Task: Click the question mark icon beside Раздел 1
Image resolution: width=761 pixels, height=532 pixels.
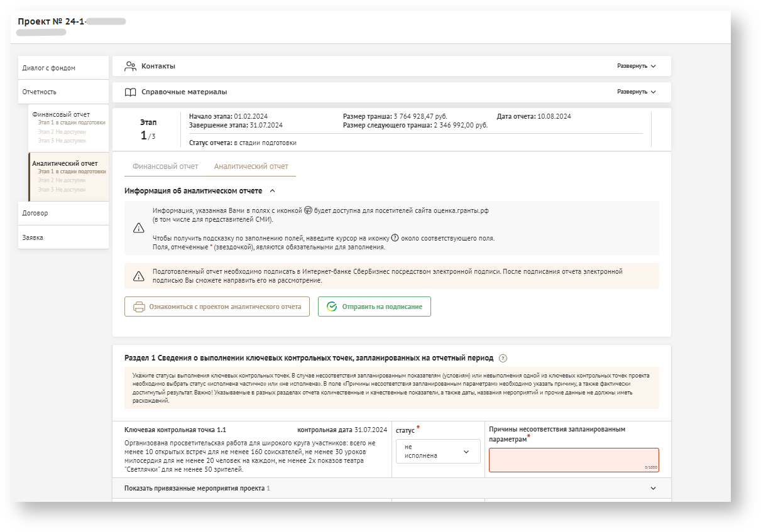Action: coord(503,358)
